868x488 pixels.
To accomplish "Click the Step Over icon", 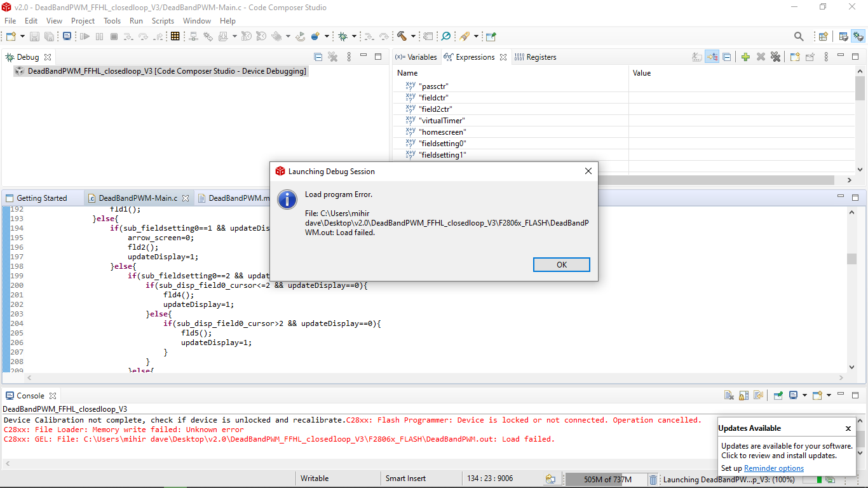I will point(144,37).
